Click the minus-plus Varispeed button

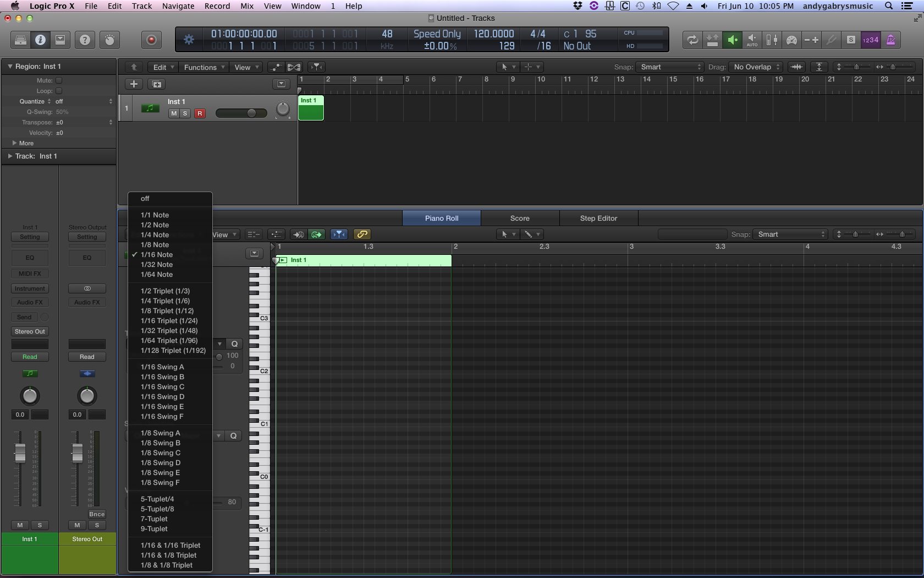point(811,40)
